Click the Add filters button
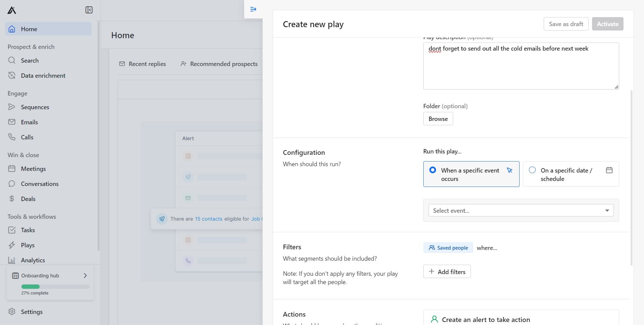Image resolution: width=644 pixels, height=325 pixels. (447, 272)
